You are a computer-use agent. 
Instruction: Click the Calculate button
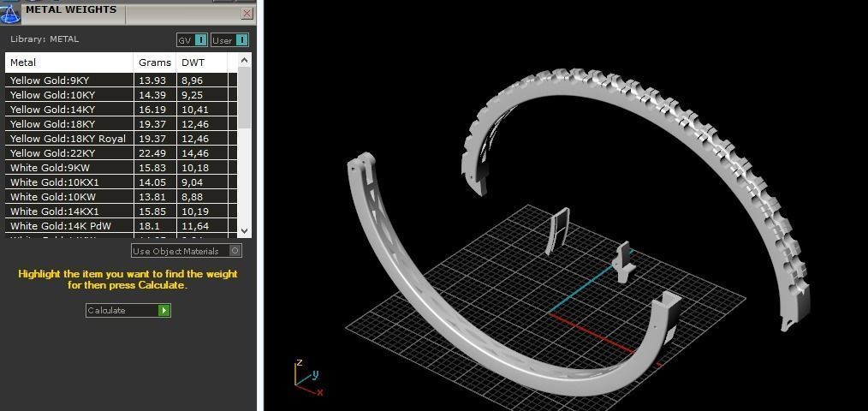(x=128, y=310)
